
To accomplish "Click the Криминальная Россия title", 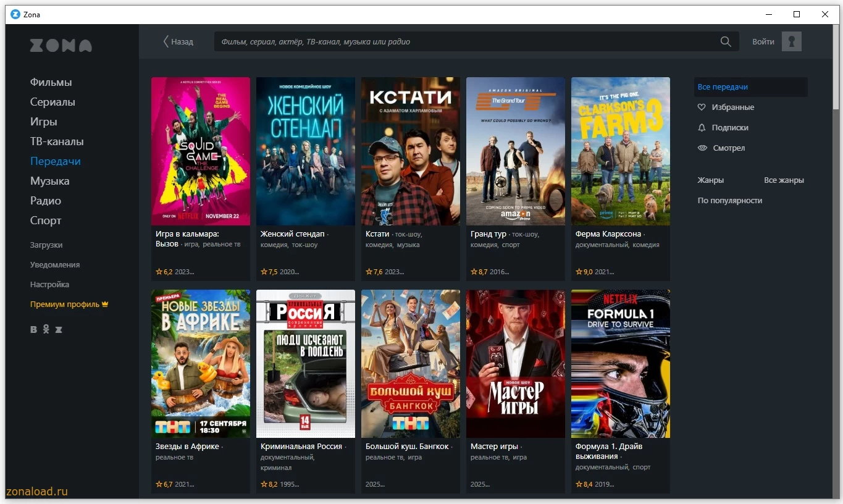I will coord(301,447).
